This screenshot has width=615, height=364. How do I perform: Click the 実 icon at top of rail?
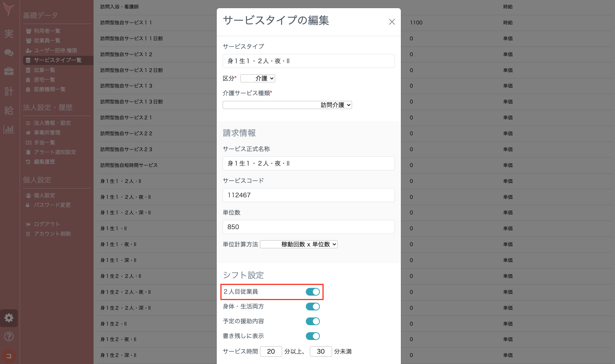pos(9,33)
